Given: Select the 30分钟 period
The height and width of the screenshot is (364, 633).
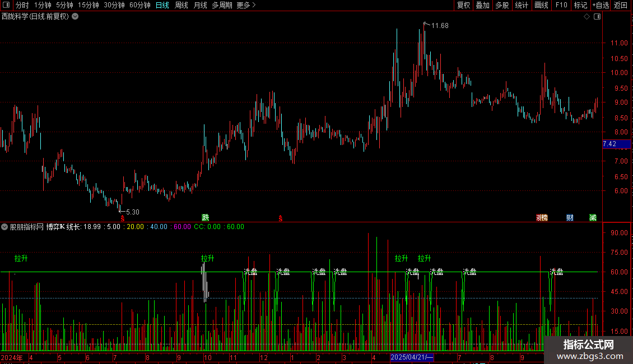Looking at the screenshot, I should click(114, 5).
